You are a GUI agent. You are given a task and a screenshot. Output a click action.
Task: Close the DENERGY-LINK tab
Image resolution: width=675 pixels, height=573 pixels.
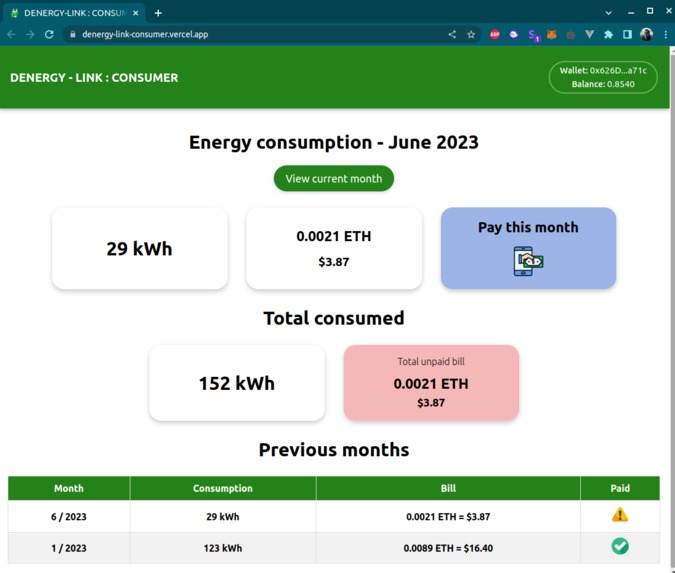pos(136,13)
